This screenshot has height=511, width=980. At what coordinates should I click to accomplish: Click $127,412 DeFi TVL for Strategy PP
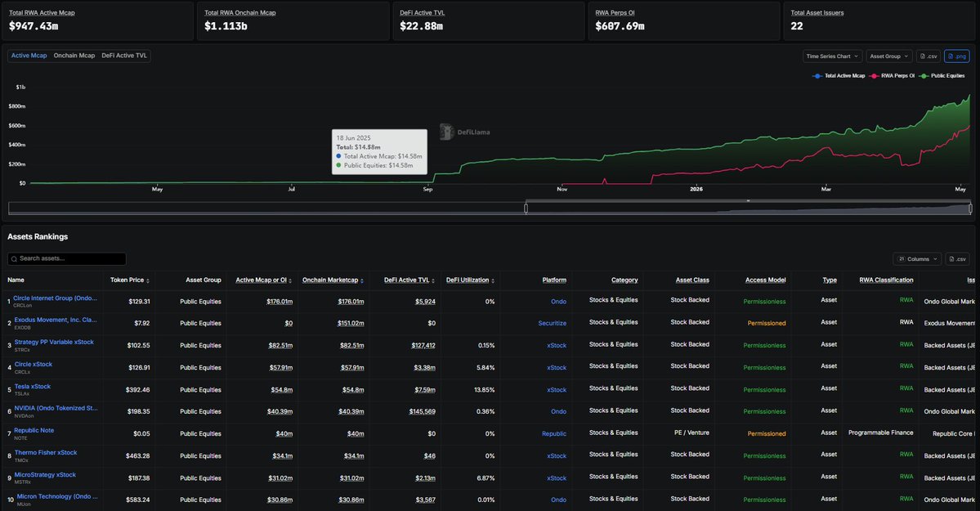tap(423, 345)
